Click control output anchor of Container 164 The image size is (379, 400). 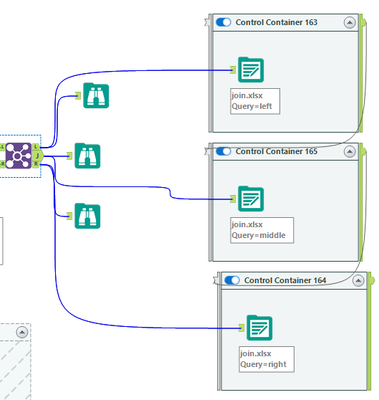[x=372, y=280]
